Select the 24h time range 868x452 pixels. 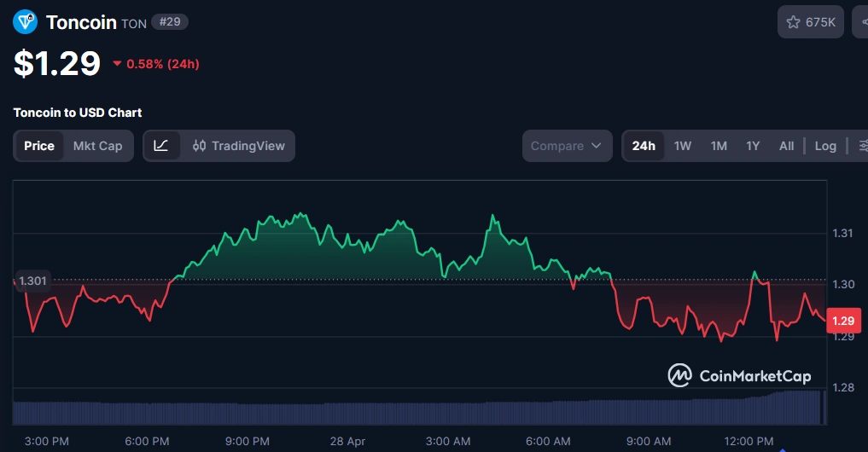(x=644, y=146)
